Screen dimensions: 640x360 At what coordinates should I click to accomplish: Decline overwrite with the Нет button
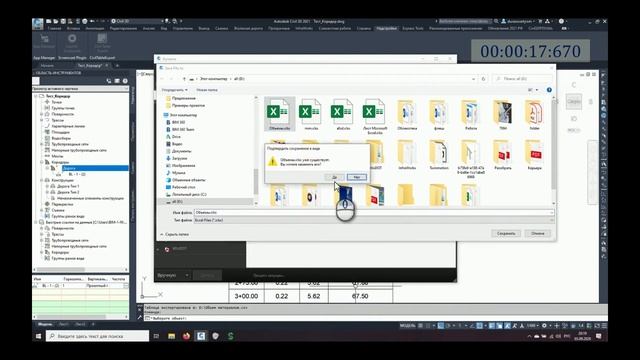pos(357,177)
